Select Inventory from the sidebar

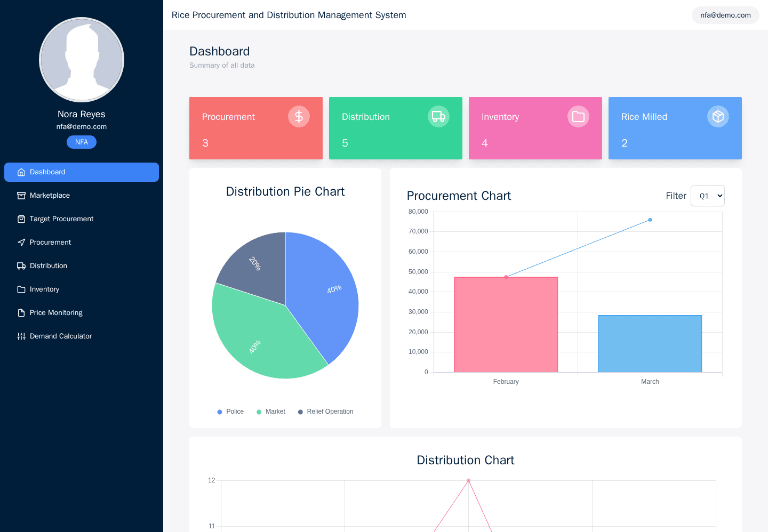click(82, 289)
